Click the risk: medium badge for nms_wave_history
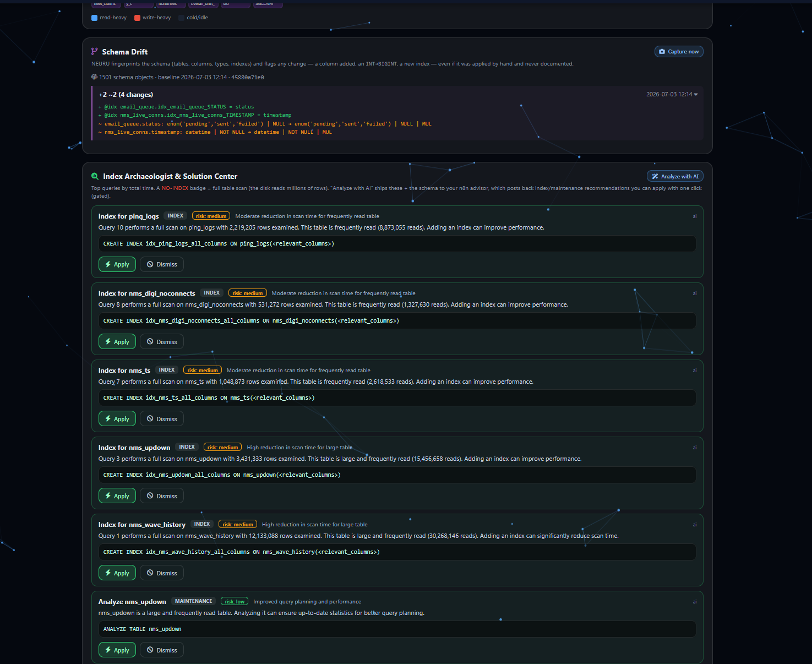Viewport: 812px width, 664px height. [x=238, y=524]
